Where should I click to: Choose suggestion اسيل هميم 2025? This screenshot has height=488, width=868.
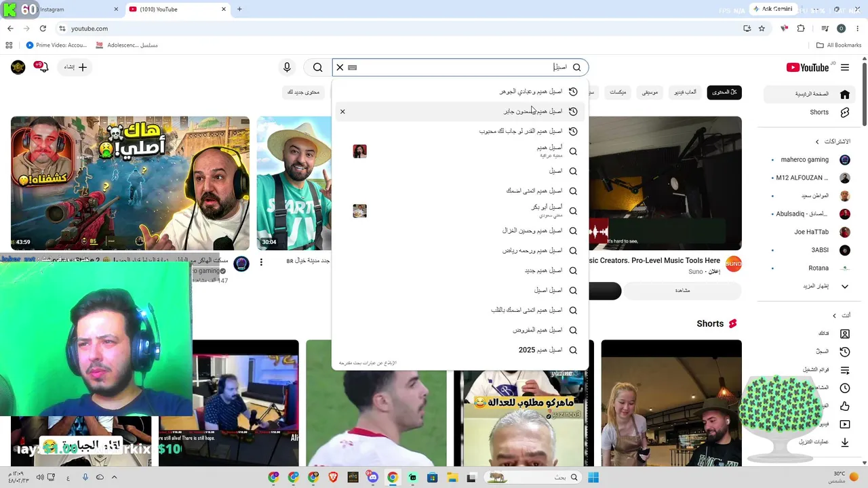coord(460,350)
